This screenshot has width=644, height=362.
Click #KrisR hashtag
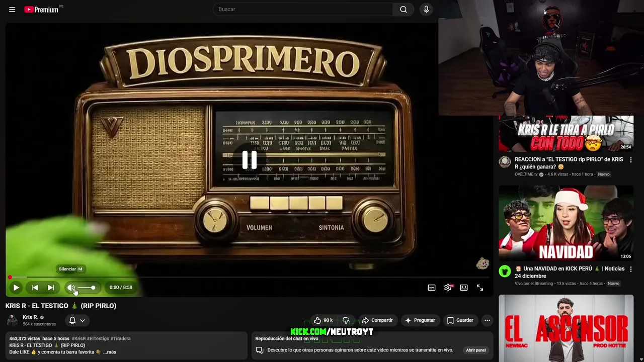79,339
